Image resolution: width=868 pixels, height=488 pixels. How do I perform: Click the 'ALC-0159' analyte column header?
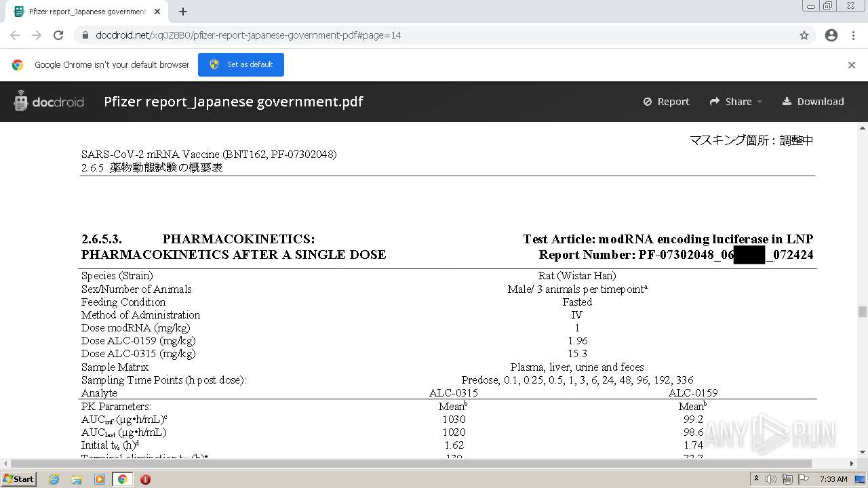(693, 393)
